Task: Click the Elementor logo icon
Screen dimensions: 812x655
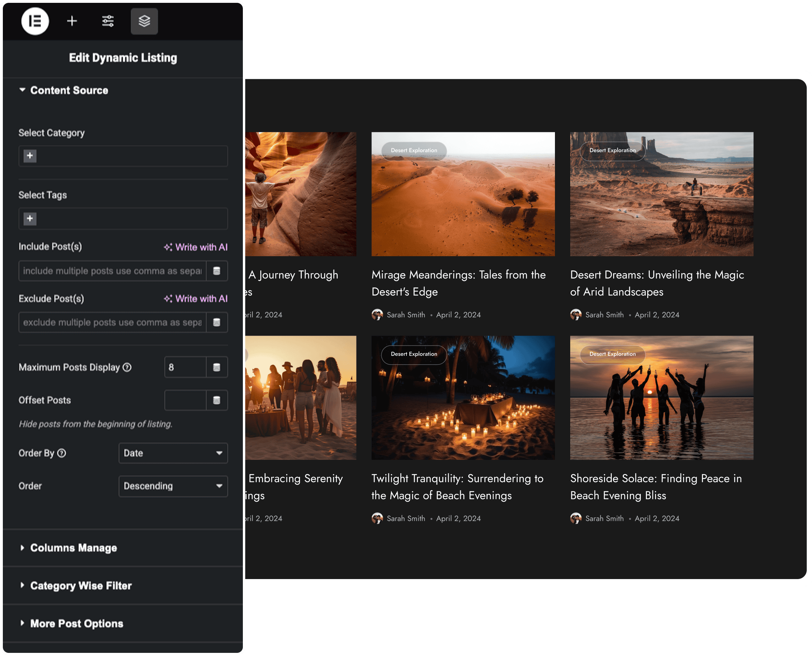Action: [x=35, y=21]
